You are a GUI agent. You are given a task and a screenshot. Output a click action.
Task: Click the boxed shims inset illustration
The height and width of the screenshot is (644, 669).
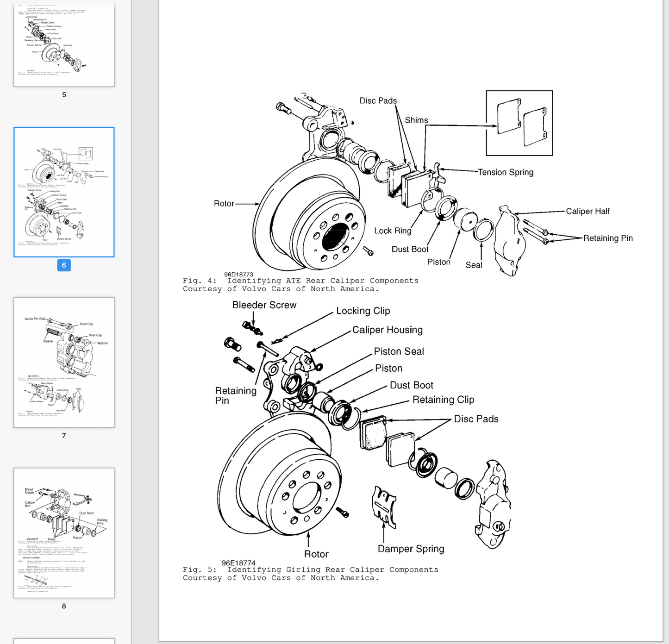click(x=519, y=123)
